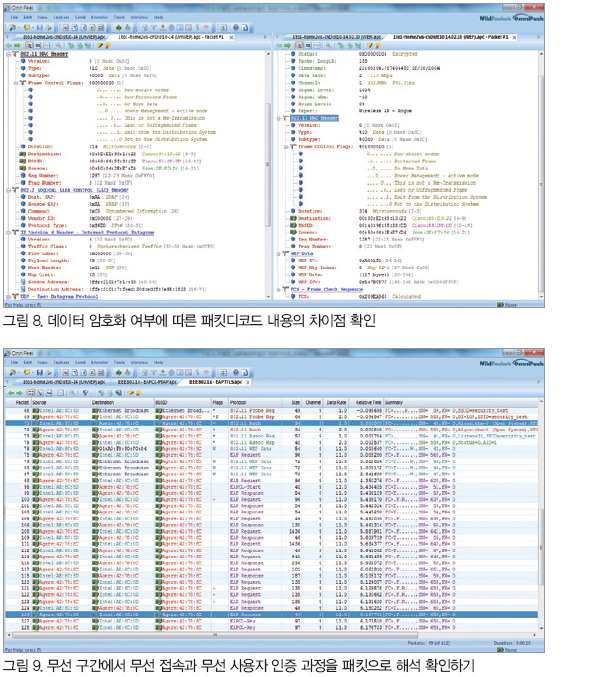Image resolution: width=600 pixels, height=677 pixels.
Task: Collapse the 802.2 Logical Link Control header node
Action: (10, 189)
